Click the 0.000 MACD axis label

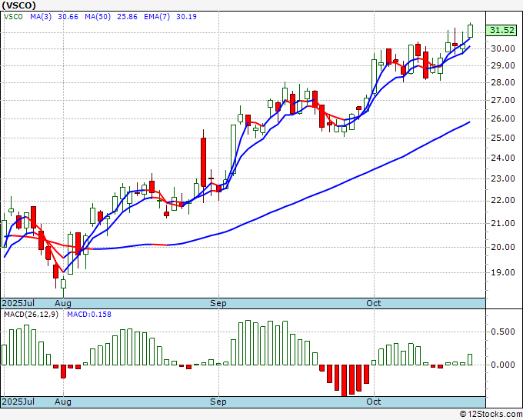tap(502, 365)
